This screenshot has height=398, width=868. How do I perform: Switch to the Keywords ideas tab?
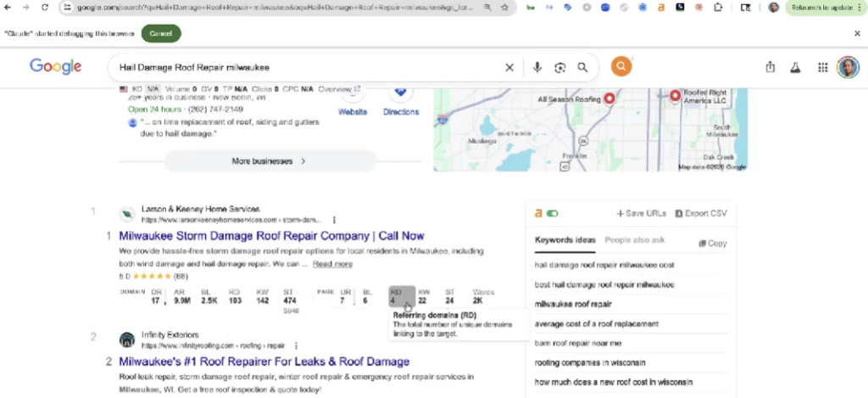[565, 240]
